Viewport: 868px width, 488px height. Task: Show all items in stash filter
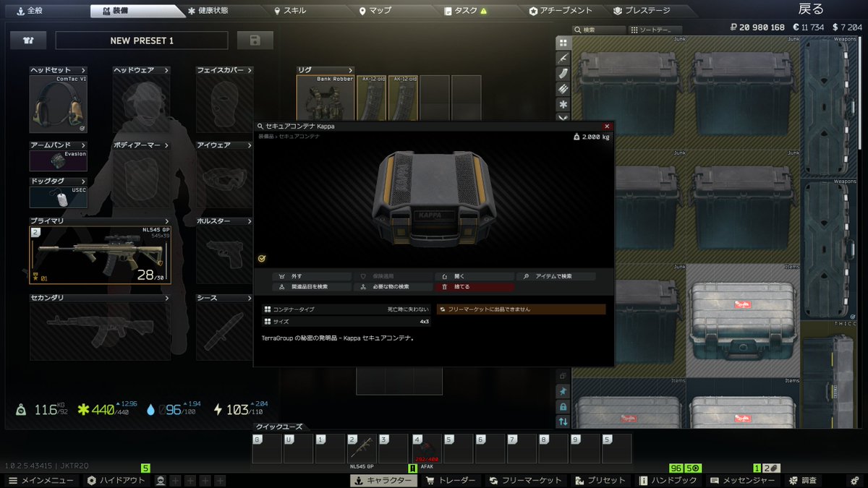[563, 43]
